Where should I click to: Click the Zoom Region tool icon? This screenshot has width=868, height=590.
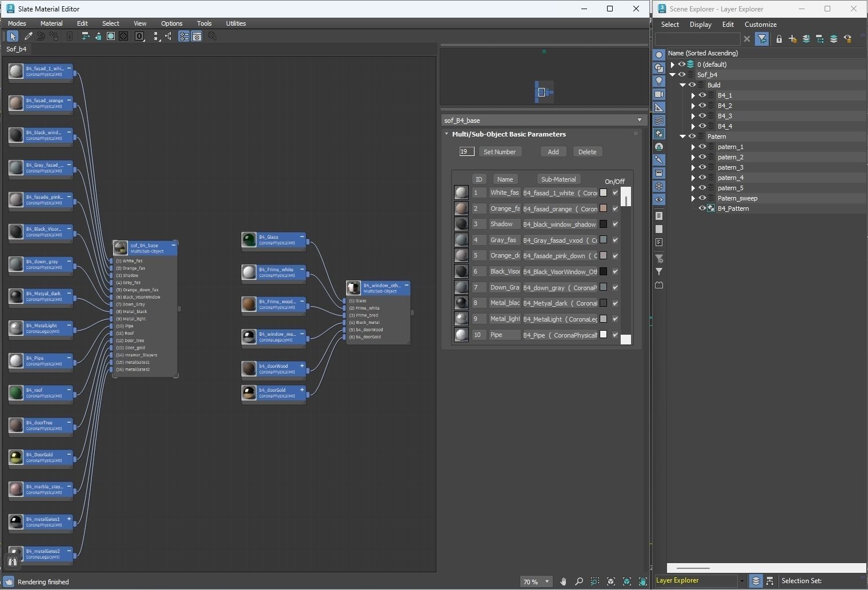pos(595,581)
